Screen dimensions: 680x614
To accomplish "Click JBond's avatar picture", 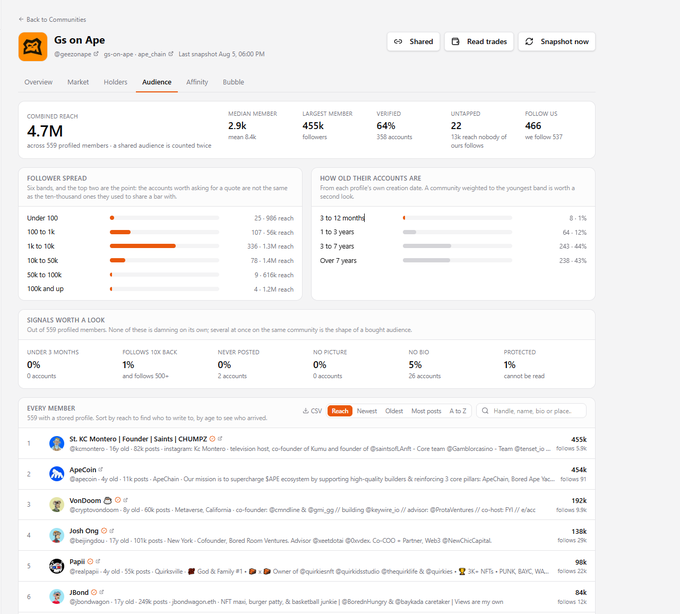I will click(56, 597).
